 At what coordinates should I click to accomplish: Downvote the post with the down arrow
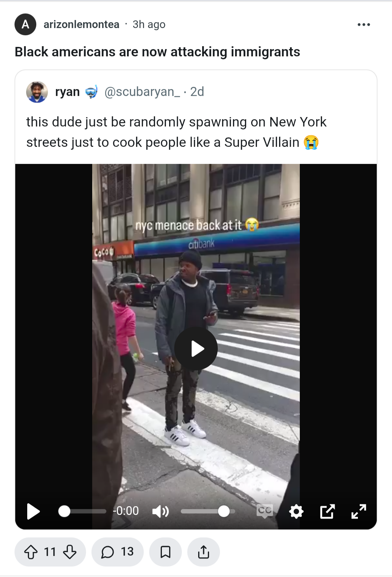point(70,552)
